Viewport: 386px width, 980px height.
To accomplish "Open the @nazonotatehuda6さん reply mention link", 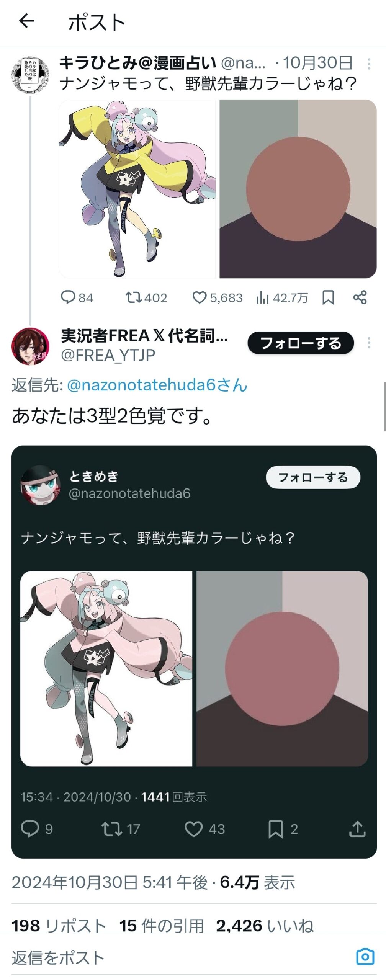I will (x=157, y=385).
